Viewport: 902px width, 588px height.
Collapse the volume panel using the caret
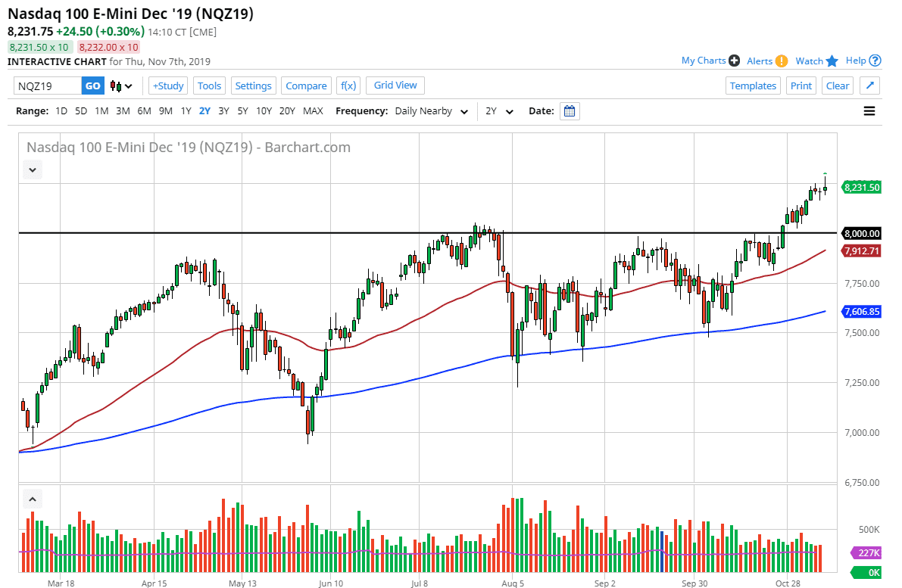coord(32,499)
